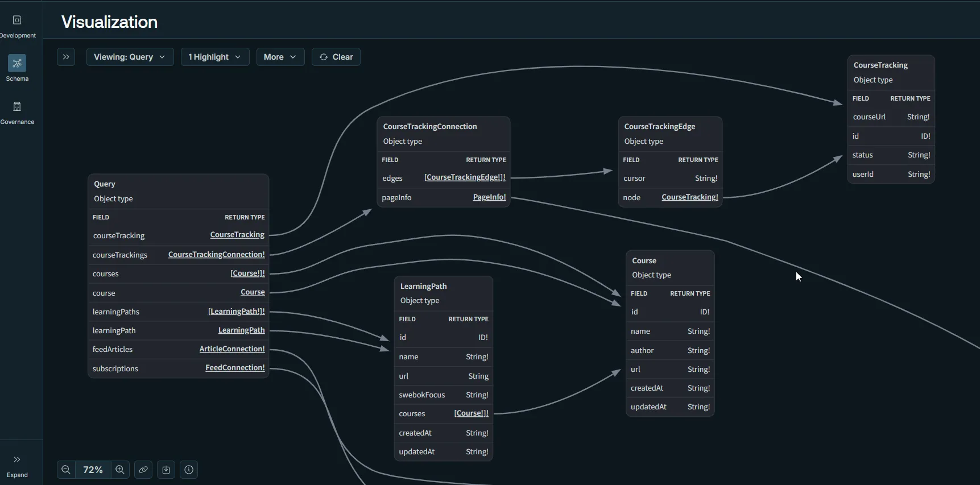
Task: Follow the LearningPath link in Query
Action: [x=242, y=330]
